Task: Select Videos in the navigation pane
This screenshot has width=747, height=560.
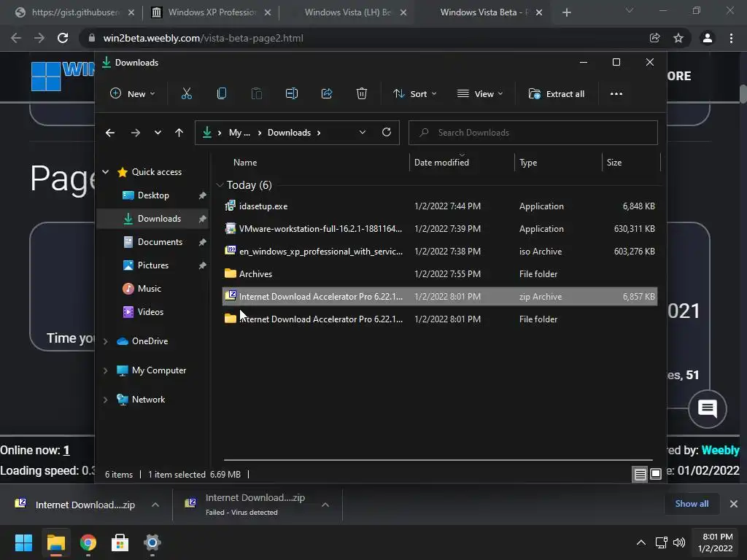Action: coord(150,312)
